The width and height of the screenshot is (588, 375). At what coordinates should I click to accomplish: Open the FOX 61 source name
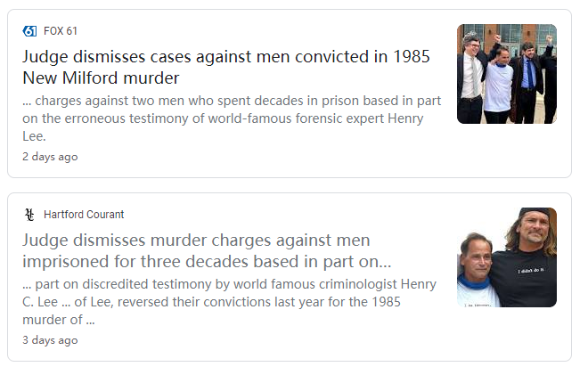click(x=61, y=31)
